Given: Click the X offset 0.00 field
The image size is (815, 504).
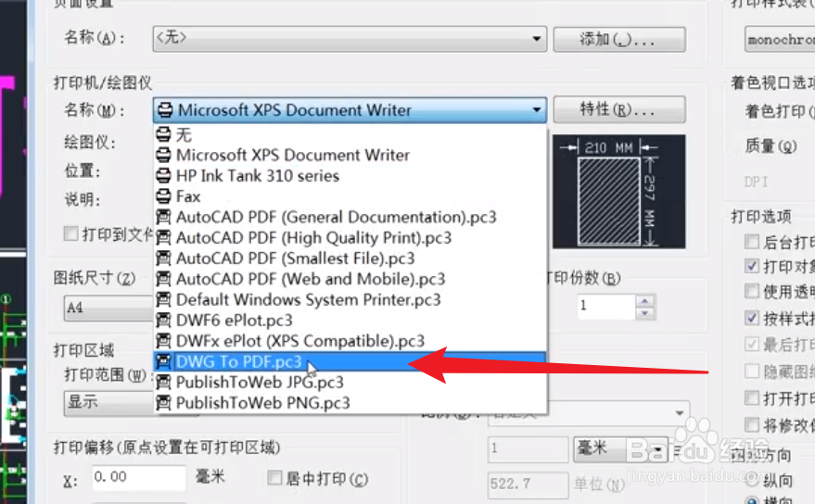Looking at the screenshot, I should tap(138, 477).
